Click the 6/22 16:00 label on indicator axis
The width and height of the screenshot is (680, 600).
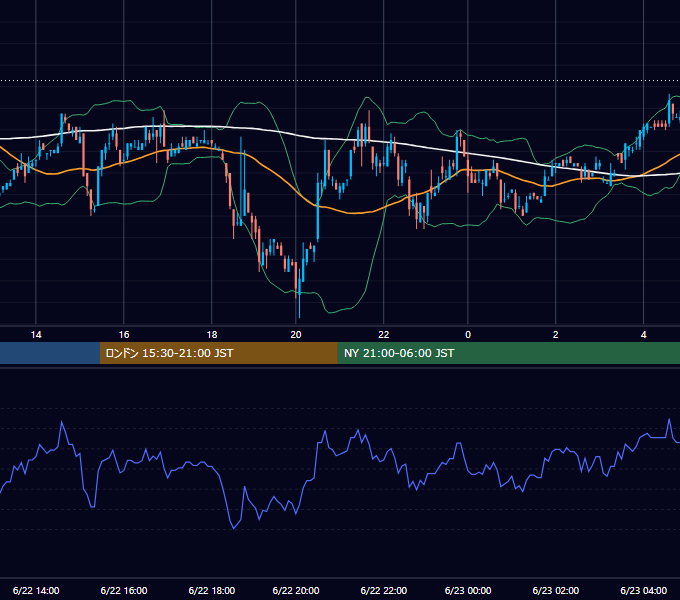click(x=124, y=590)
